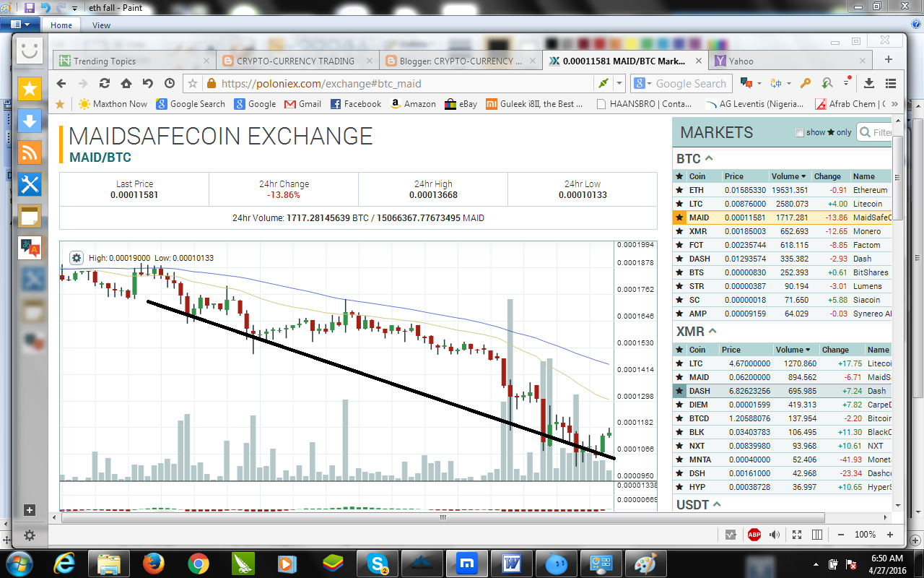924x578 pixels.
Task: Click the bookmark star in address bar
Action: click(193, 84)
